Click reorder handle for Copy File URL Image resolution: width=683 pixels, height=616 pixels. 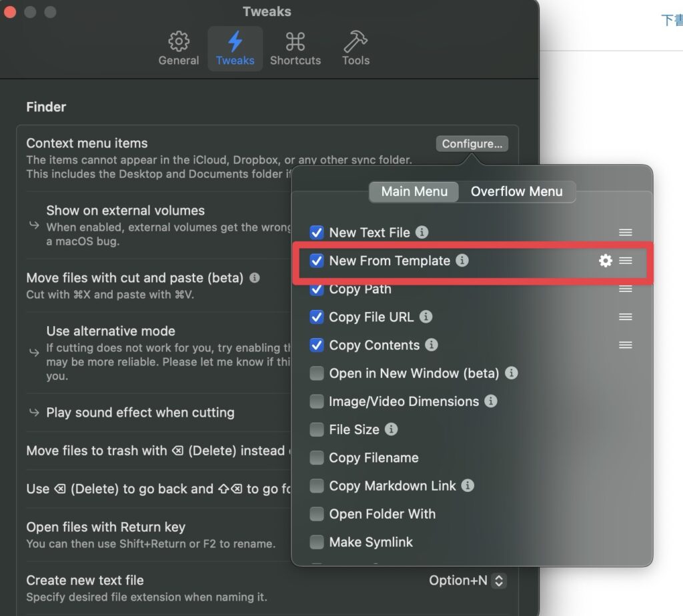click(x=626, y=317)
